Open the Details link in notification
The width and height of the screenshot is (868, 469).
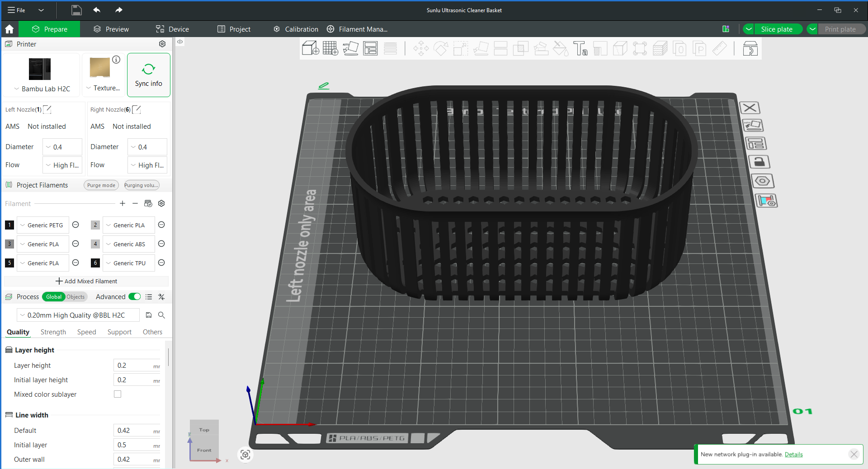coord(793,455)
